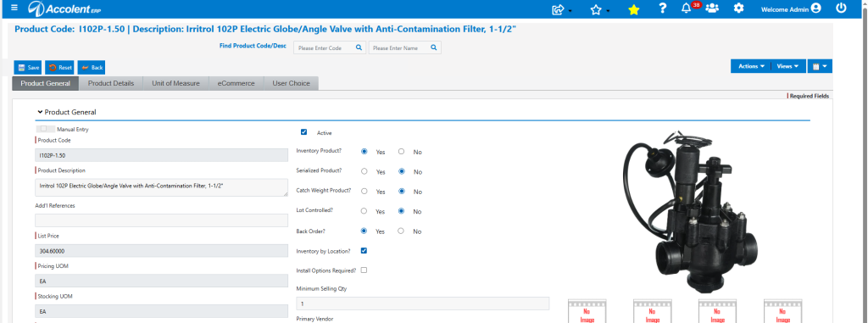Click the Required Fields legend text
The image size is (868, 323).
[x=810, y=96]
